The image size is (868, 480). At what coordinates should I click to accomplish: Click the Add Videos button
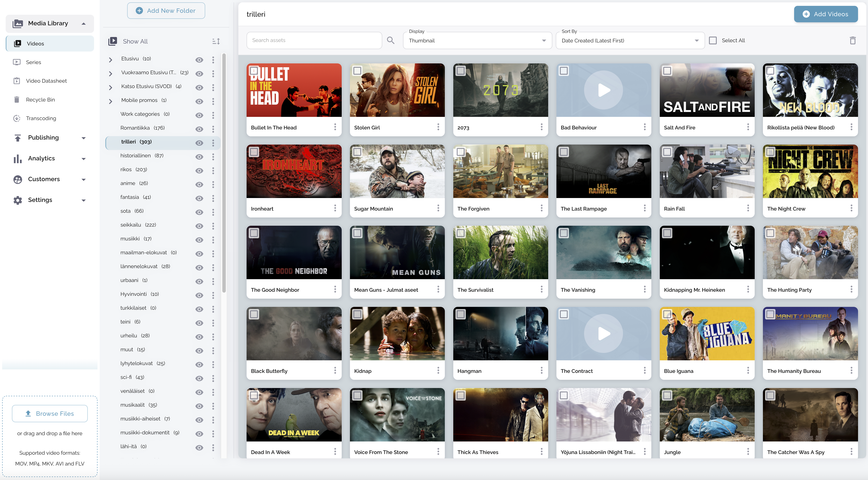click(826, 14)
